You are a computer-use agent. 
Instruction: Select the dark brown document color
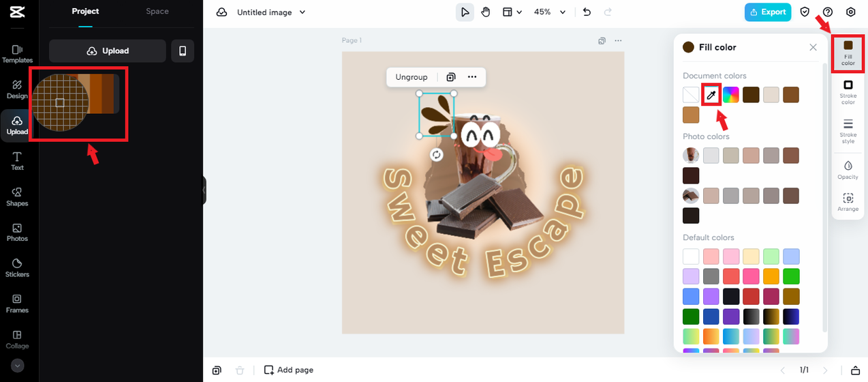[x=751, y=95]
